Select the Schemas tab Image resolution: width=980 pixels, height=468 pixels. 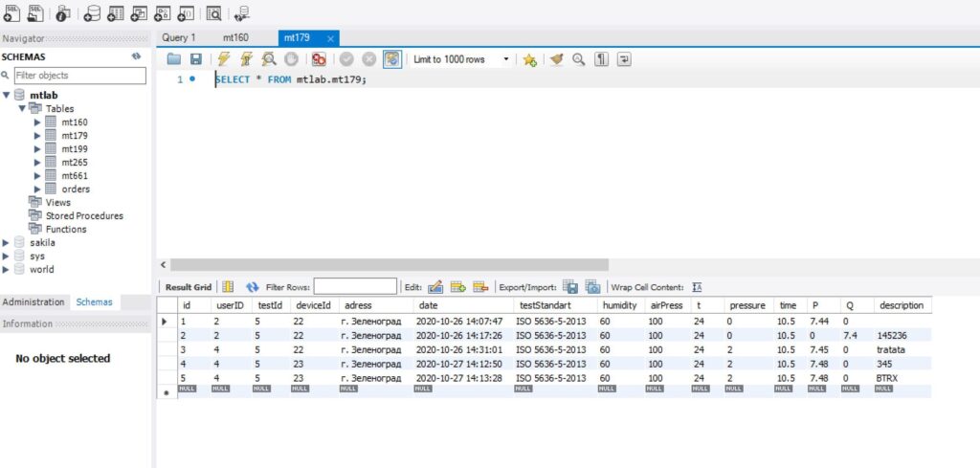click(x=95, y=301)
